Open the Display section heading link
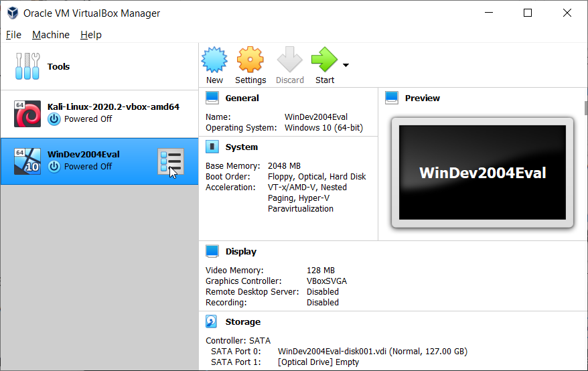This screenshot has width=588, height=371. 240,252
